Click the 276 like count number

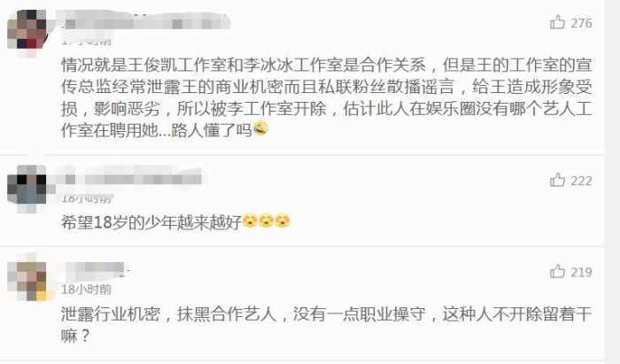581,23
